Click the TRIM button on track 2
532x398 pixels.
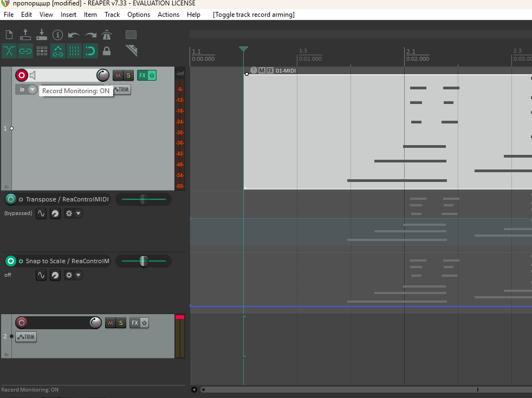26,337
